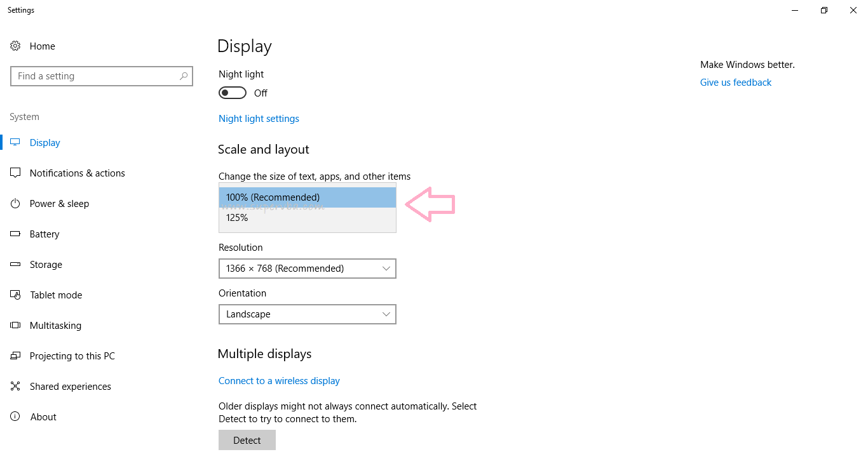Click the Multitasking icon

15,326
